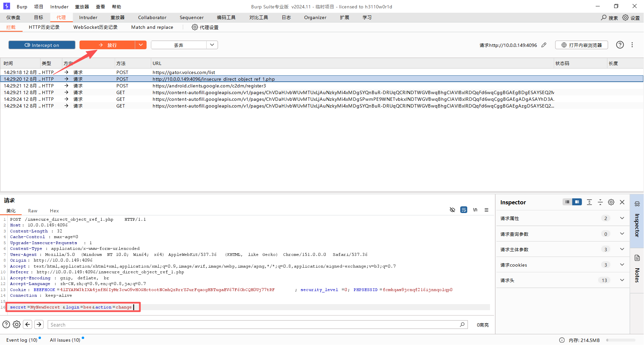
Task: Edit the target host with pencil icon
Action: (x=544, y=45)
